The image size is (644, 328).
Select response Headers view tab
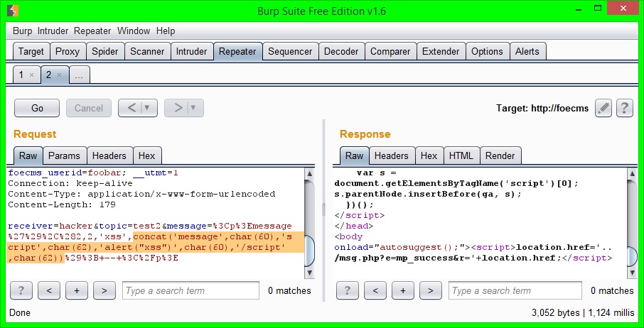tap(392, 155)
